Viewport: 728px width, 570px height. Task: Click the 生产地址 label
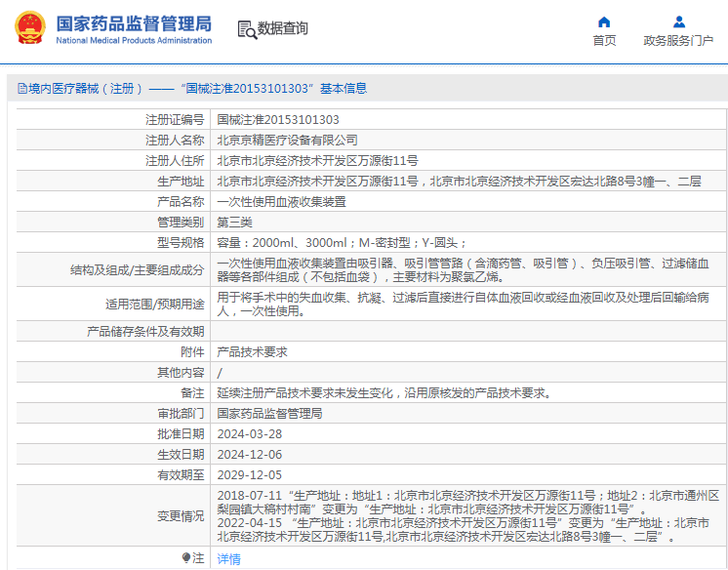(181, 182)
